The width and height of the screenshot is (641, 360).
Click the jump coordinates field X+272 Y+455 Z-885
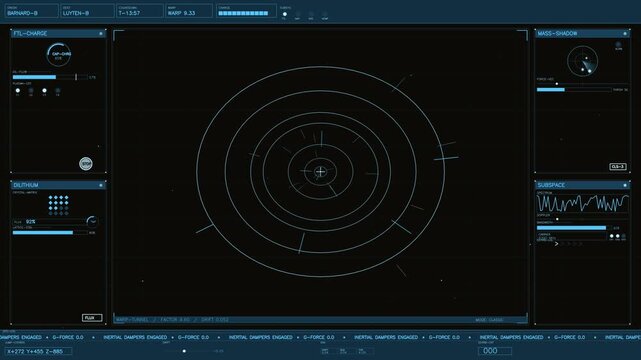38,351
